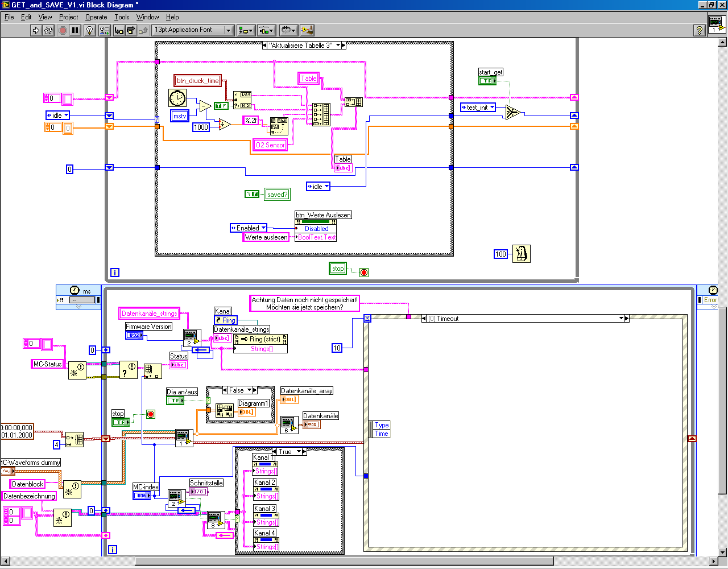Open the test_init enum constant
Screen dimensions: 728x569
click(x=478, y=108)
